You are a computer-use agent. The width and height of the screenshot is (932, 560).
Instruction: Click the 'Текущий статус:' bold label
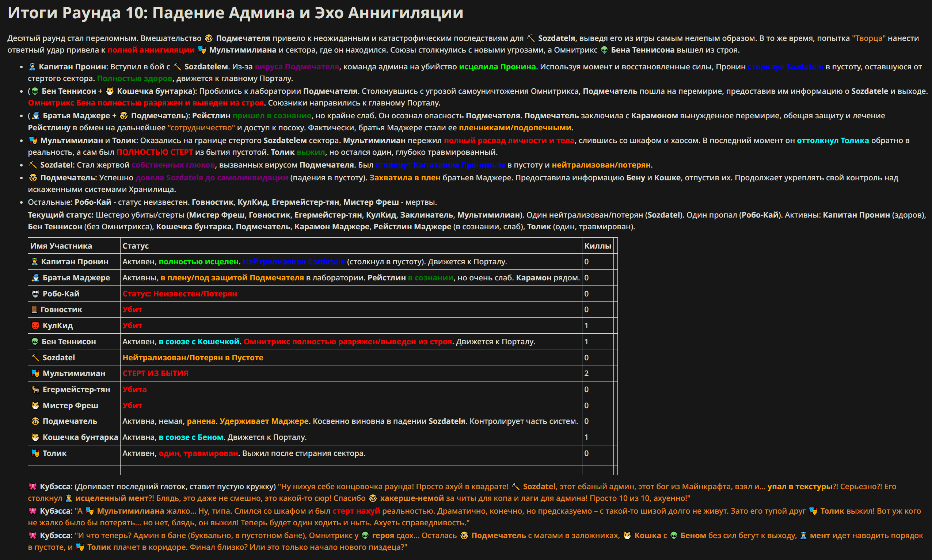(x=60, y=215)
